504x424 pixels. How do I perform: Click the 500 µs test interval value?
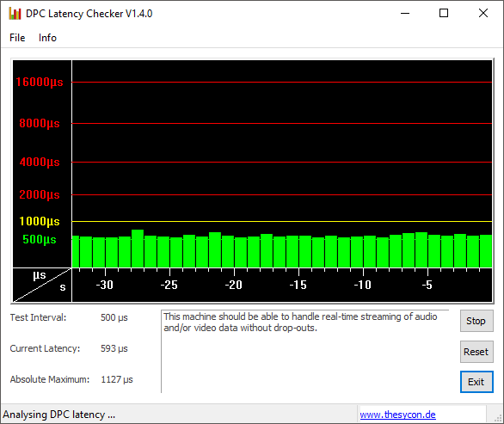click(114, 317)
